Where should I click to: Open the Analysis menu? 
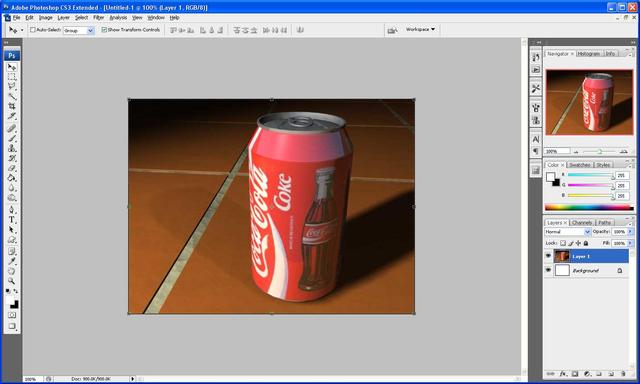[x=118, y=18]
